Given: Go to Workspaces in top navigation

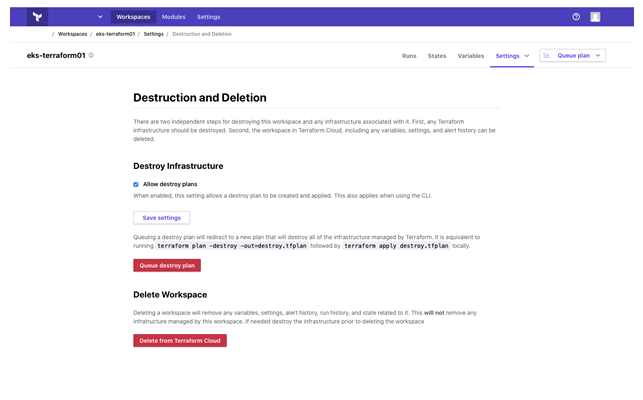Looking at the screenshot, I should (134, 17).
